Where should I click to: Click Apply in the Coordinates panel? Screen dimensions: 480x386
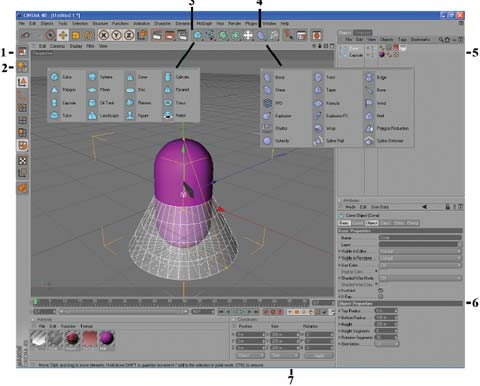(x=319, y=356)
